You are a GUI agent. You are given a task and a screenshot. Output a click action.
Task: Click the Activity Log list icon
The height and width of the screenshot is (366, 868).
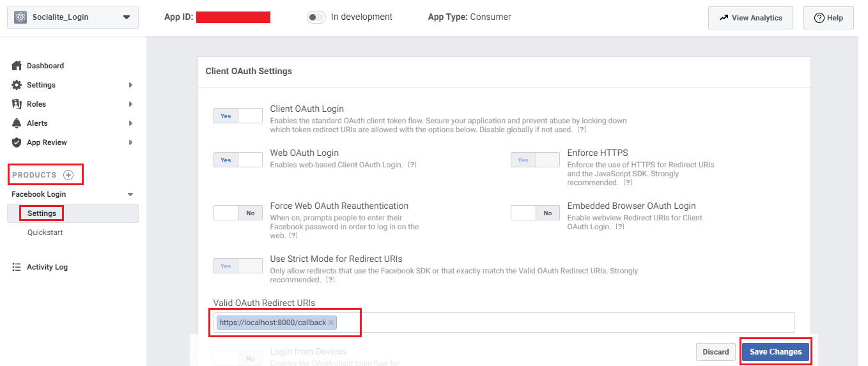[x=17, y=267]
